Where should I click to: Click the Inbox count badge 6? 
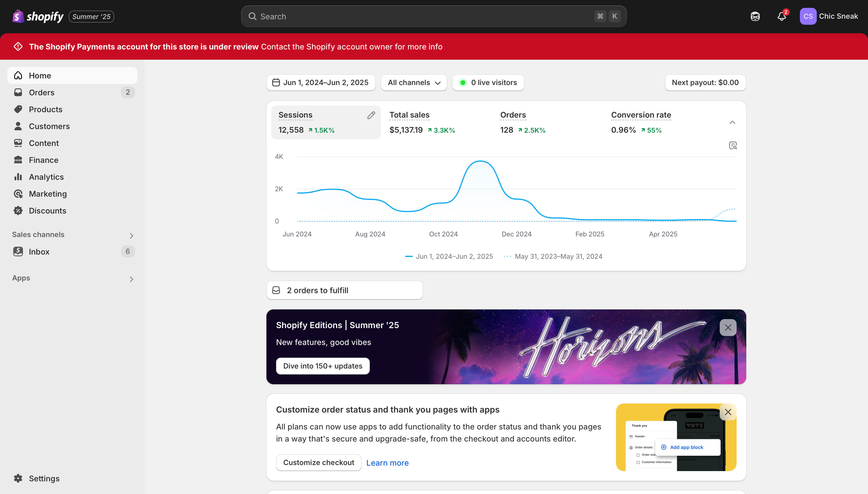pyautogui.click(x=127, y=252)
